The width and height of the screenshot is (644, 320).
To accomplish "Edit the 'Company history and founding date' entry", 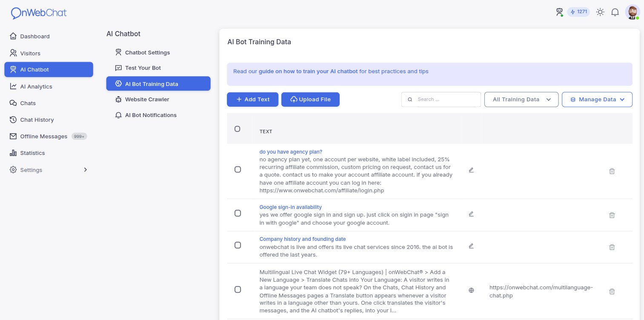I will (x=471, y=246).
